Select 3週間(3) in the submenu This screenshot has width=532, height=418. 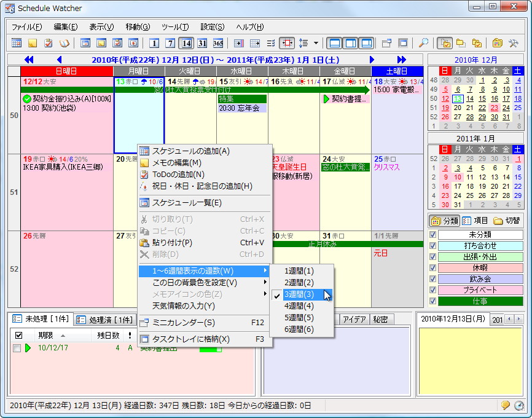click(x=302, y=294)
